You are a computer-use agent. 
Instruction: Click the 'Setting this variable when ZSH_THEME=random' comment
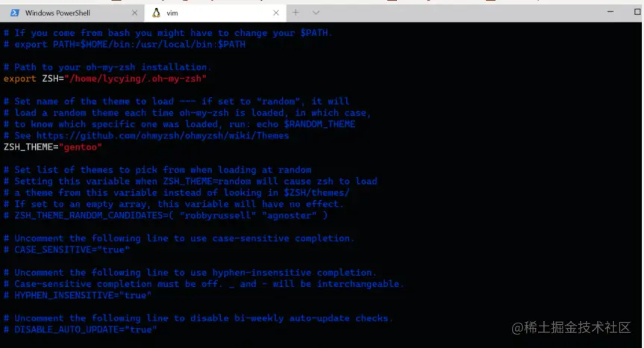point(190,181)
